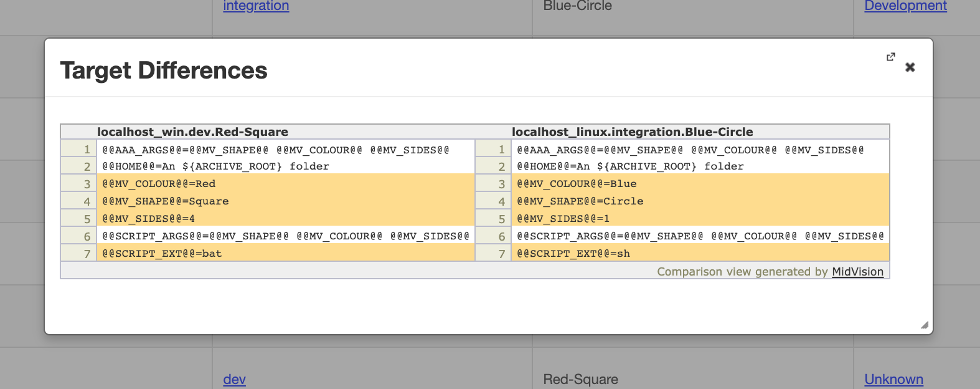Close the Target Differences dialog
This screenshot has width=980, height=389.
910,67
